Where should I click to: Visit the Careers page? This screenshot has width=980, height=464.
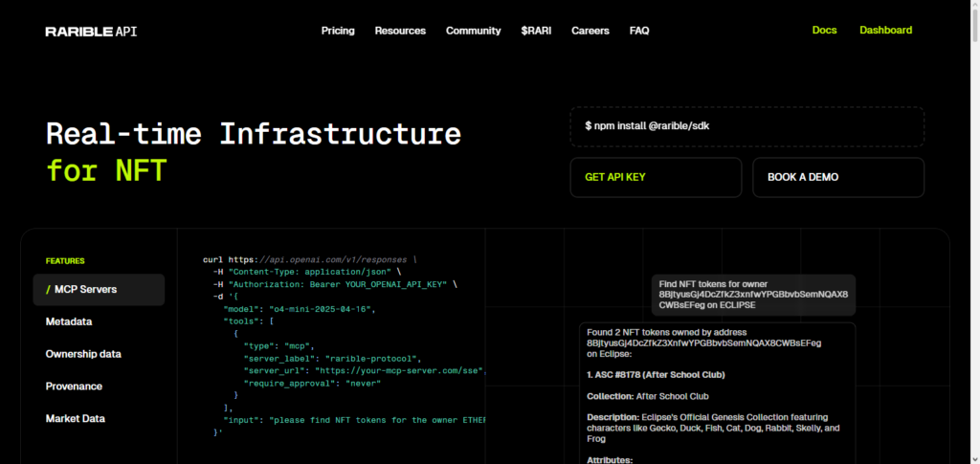tap(590, 31)
